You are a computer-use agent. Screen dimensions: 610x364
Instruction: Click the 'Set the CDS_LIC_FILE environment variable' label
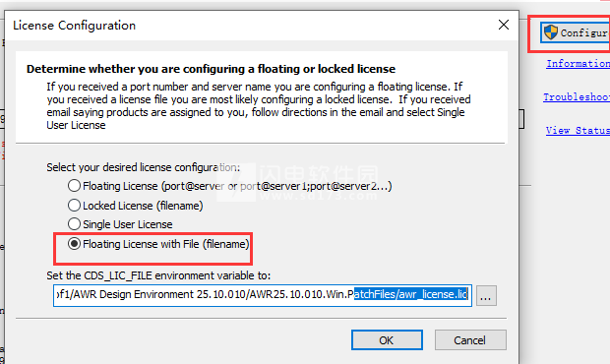158,275
